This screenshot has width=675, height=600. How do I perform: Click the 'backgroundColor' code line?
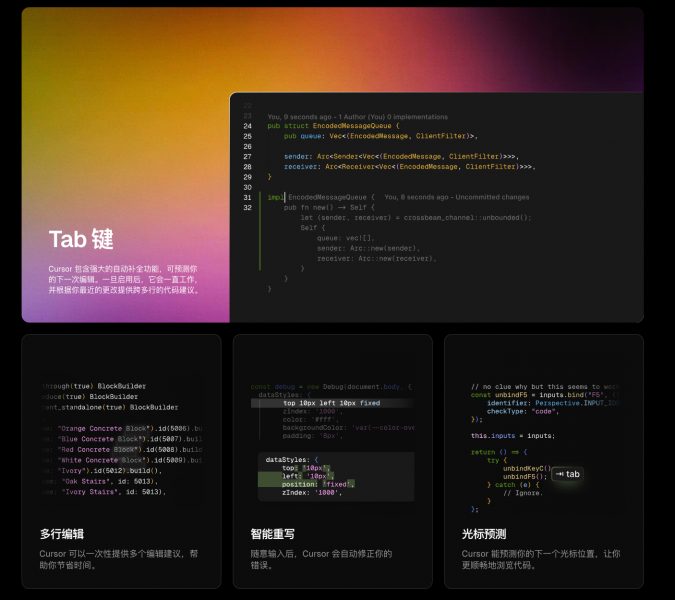pyautogui.click(x=348, y=427)
